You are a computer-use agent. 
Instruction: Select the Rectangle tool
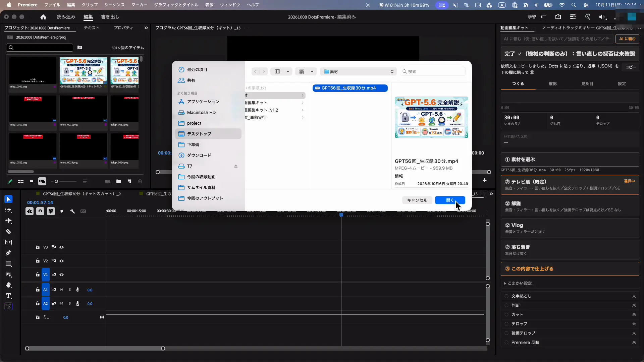[8, 264]
